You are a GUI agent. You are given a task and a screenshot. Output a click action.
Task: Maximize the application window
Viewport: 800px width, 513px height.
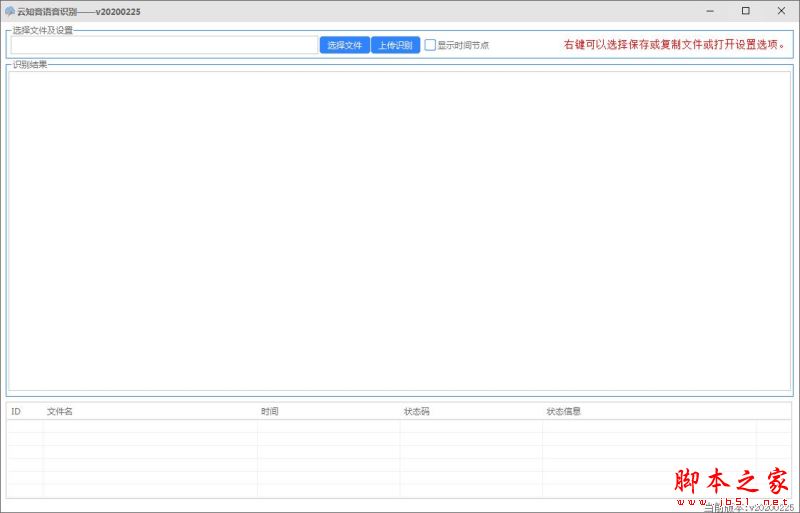coord(745,11)
